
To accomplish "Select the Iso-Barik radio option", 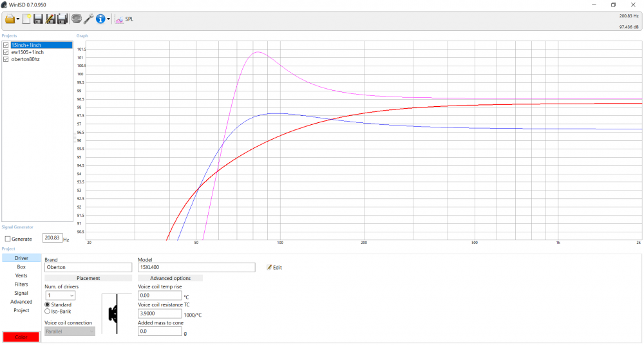I will 47,312.
